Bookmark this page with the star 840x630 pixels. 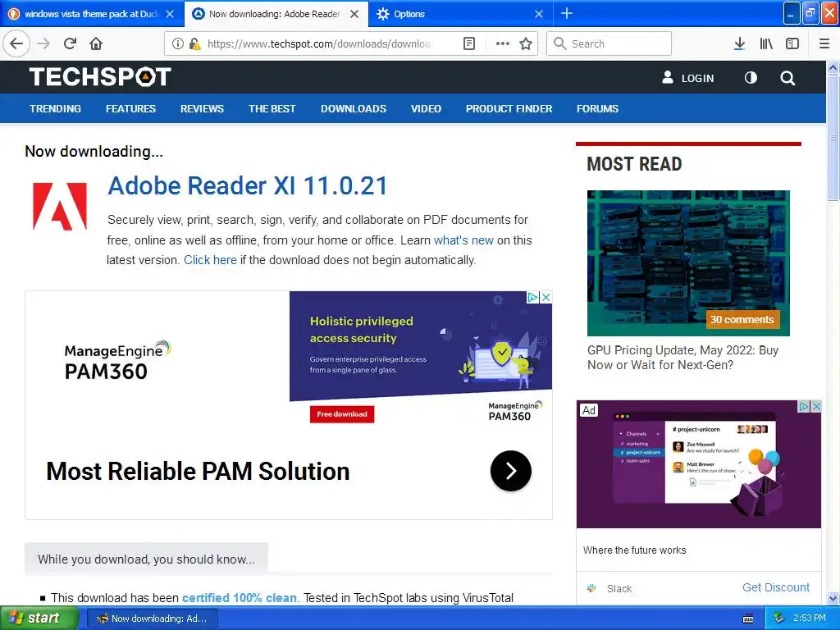pyautogui.click(x=526, y=44)
